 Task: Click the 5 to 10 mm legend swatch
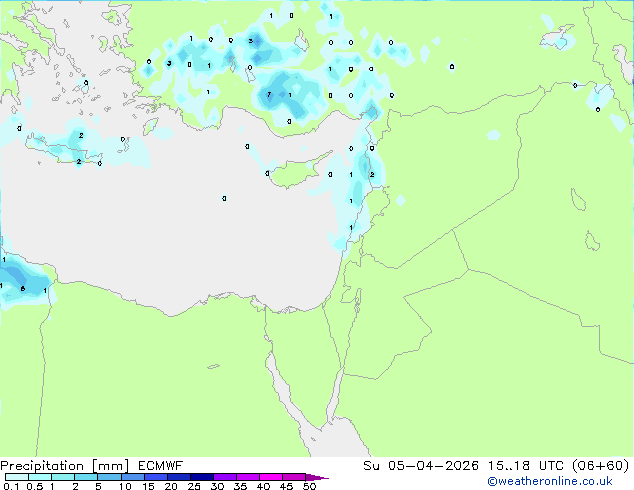[x=109, y=477]
